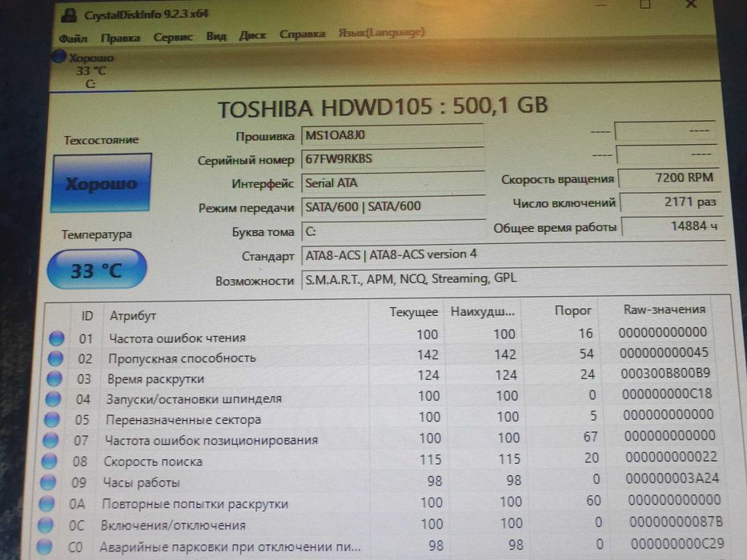Click the Прошивка field MS1OA8J0
This screenshot has width=747, height=560.
point(392,135)
